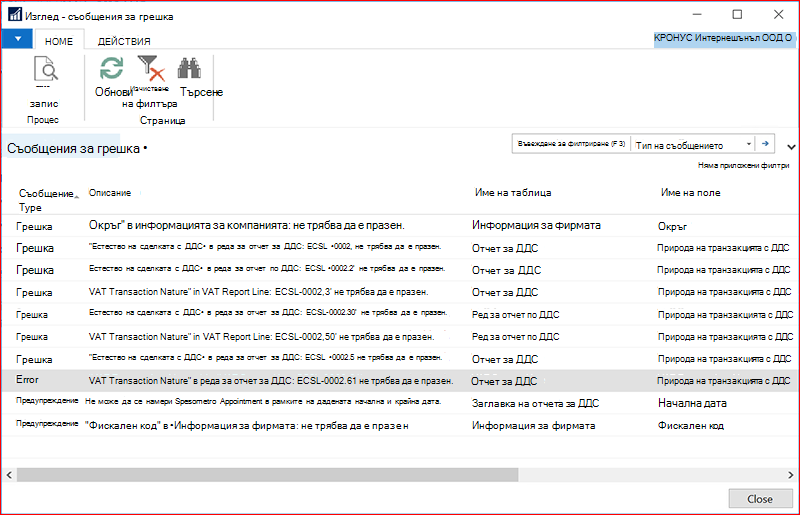Click the application logo in title bar
Screen dimensions: 800x515
15,14
